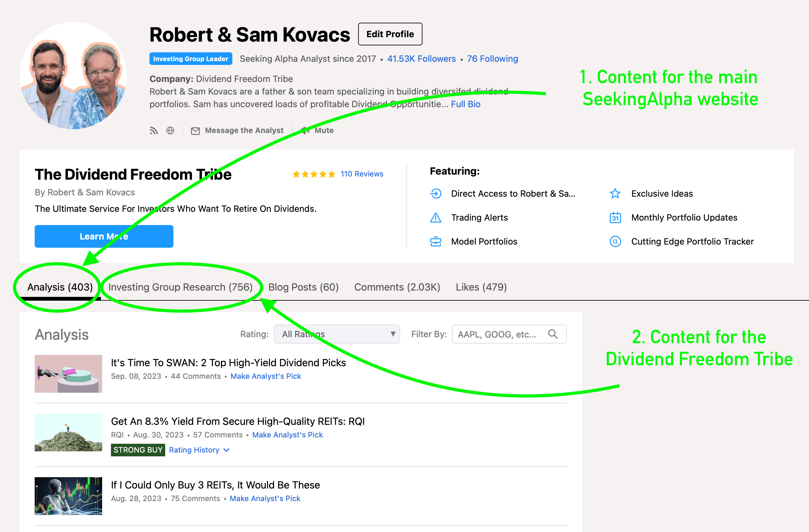The width and height of the screenshot is (809, 532).
Task: Click the Monthly Portfolio Updates calendar icon
Action: tap(615, 217)
